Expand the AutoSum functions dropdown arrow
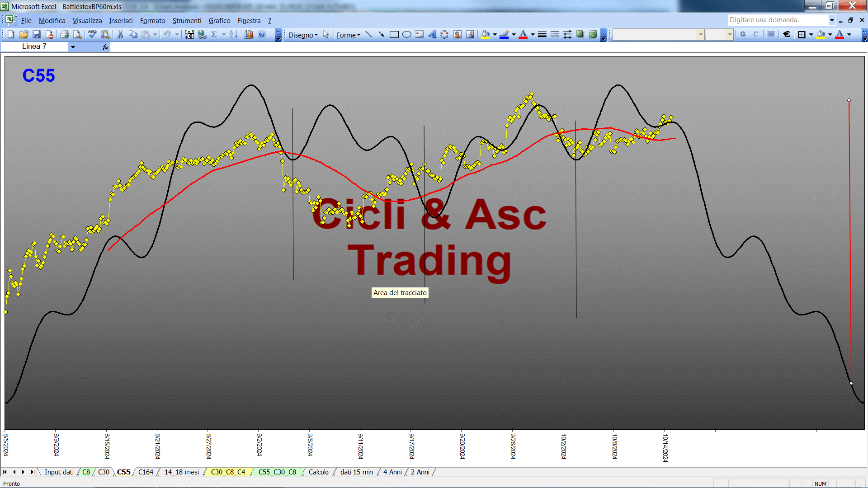Viewport: 868px width, 488px height. tap(224, 34)
